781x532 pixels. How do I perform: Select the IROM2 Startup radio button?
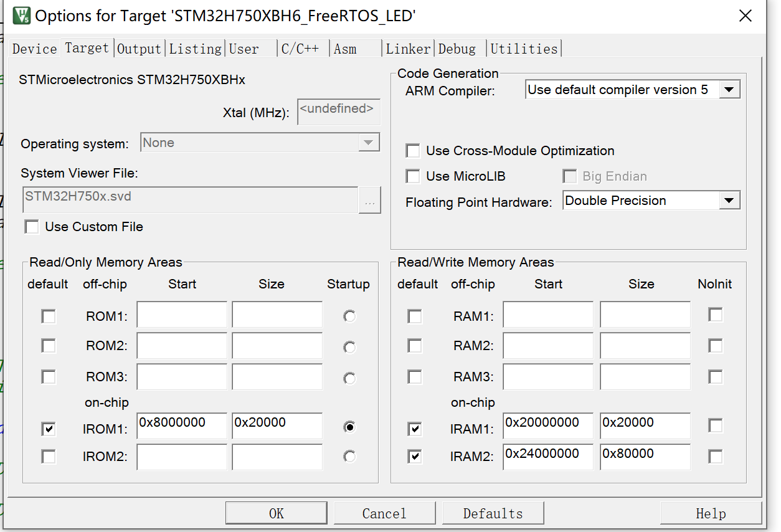pos(349,457)
